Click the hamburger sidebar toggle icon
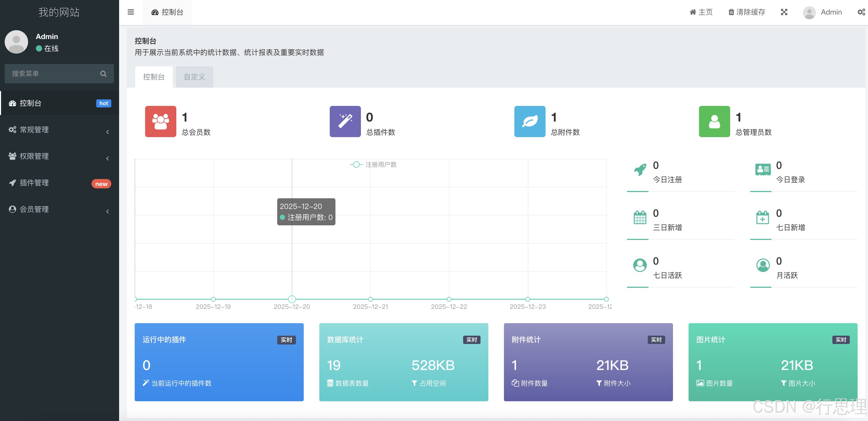 point(131,12)
